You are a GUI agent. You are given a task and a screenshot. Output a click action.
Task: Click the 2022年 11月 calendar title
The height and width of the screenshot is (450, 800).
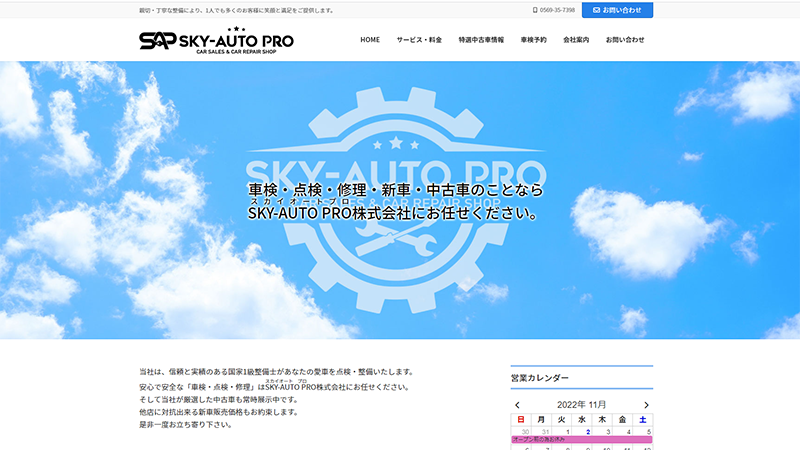coord(582,405)
